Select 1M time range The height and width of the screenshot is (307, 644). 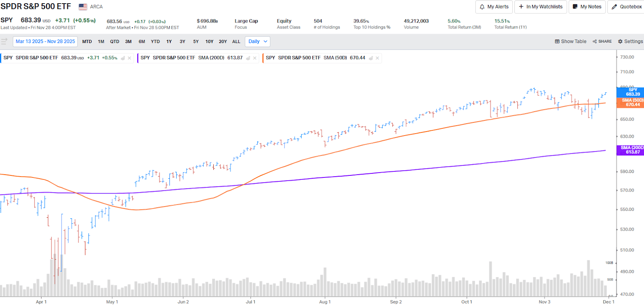click(101, 41)
